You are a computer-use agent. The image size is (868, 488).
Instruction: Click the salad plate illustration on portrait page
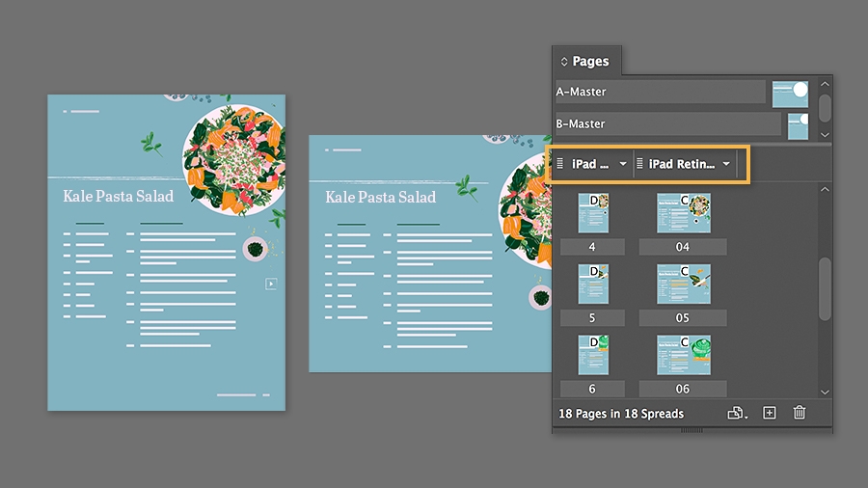[233, 159]
